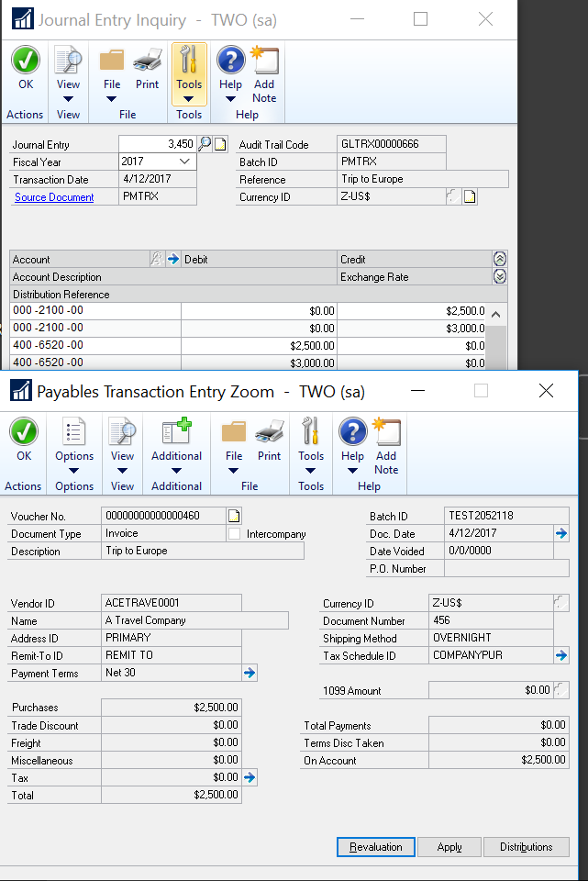
Task: Toggle the Intercompany checkbox
Action: [x=235, y=533]
